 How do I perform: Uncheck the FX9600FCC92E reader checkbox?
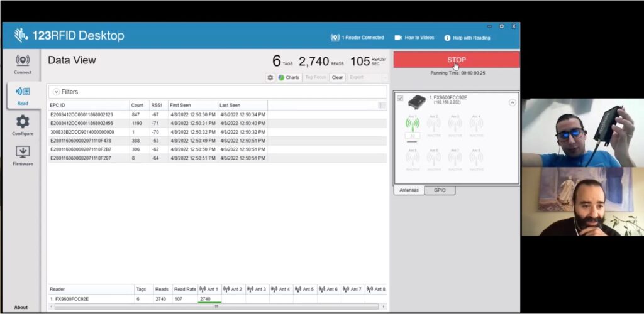[x=401, y=99]
